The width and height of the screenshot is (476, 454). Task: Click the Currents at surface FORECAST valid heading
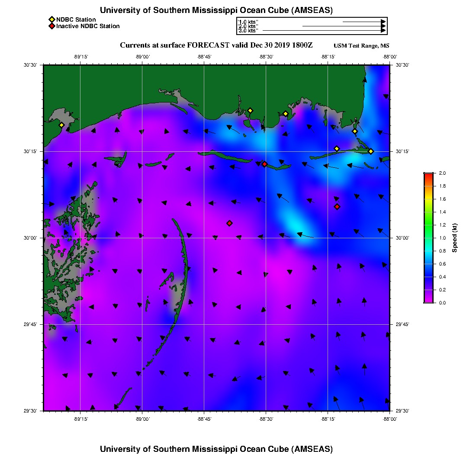[216, 45]
